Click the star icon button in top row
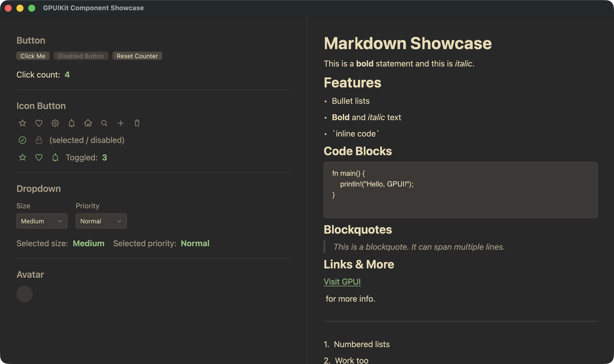The height and width of the screenshot is (364, 614). click(23, 123)
